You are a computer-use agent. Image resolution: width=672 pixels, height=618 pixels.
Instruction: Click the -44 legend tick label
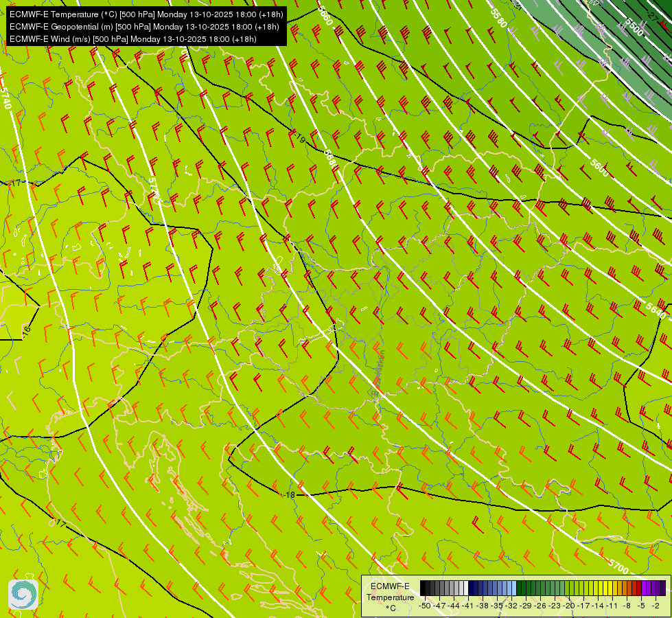[454, 606]
